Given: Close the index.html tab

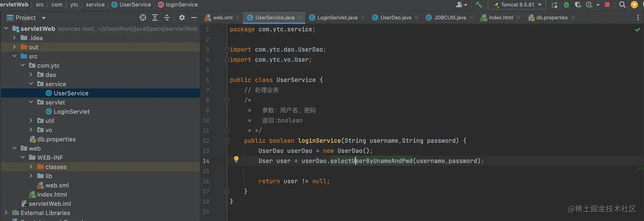Looking at the screenshot, I should [519, 18].
